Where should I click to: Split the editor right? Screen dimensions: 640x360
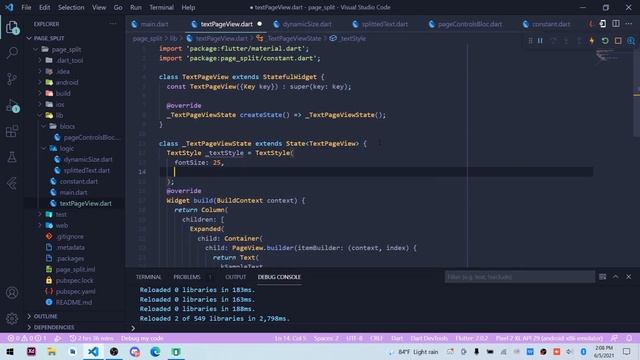(x=616, y=24)
